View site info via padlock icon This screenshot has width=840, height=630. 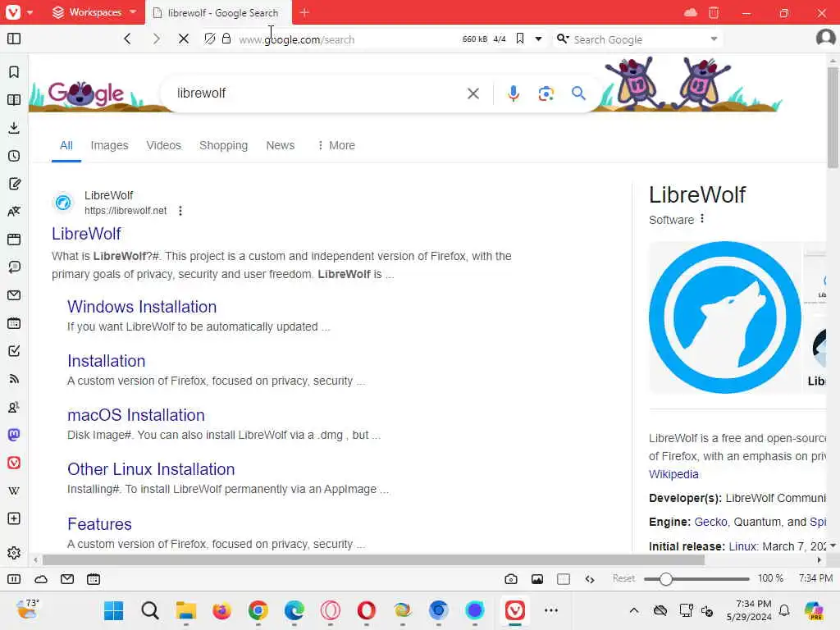point(226,39)
